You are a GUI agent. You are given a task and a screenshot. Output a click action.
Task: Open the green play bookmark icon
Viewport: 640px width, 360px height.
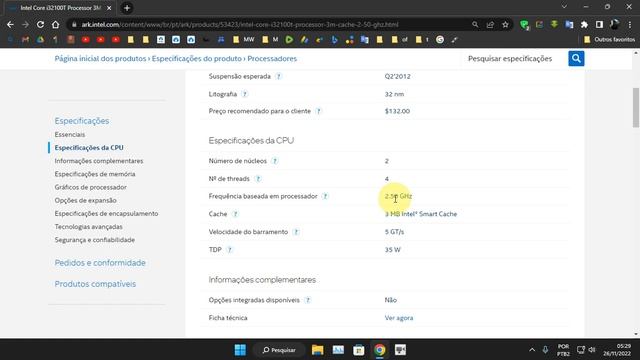pos(289,40)
